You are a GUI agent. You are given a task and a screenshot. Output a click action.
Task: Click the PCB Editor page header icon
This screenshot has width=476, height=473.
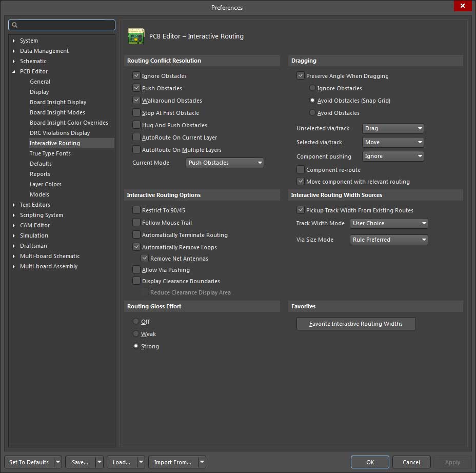[136, 36]
